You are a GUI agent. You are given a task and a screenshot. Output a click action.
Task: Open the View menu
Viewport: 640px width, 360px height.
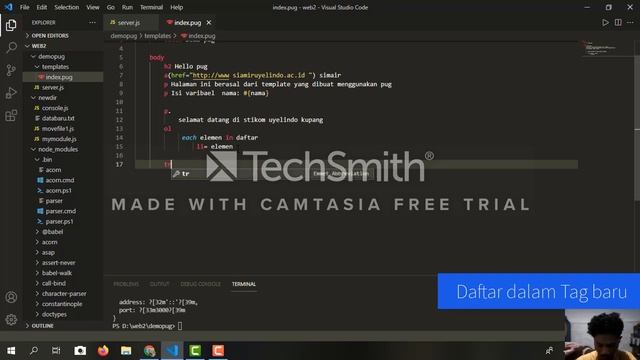93,7
